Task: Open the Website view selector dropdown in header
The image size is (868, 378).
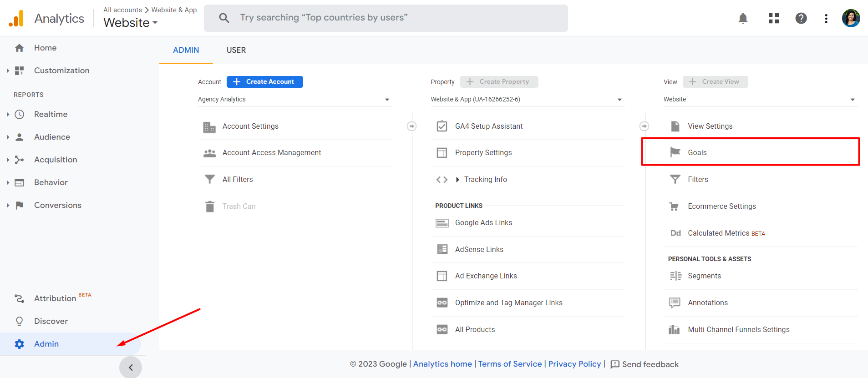Action: [x=131, y=22]
